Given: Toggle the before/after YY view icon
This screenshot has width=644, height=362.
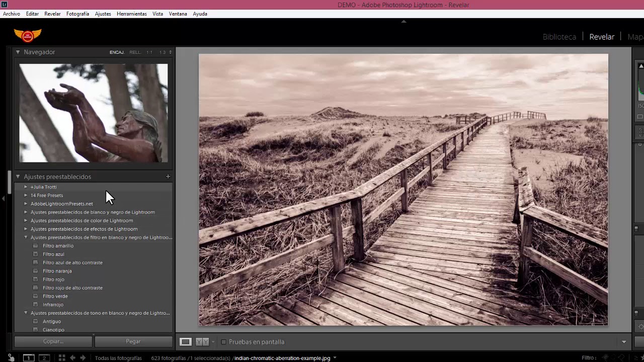Looking at the screenshot, I should pyautogui.click(x=202, y=342).
